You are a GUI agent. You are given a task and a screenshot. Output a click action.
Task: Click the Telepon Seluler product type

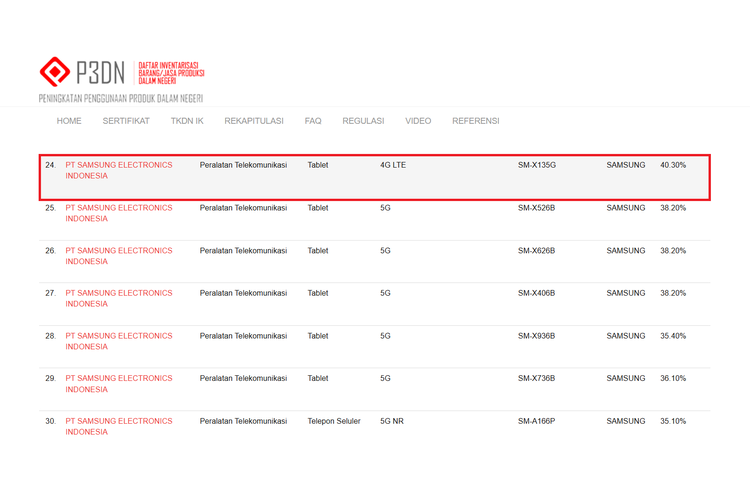tap(334, 421)
